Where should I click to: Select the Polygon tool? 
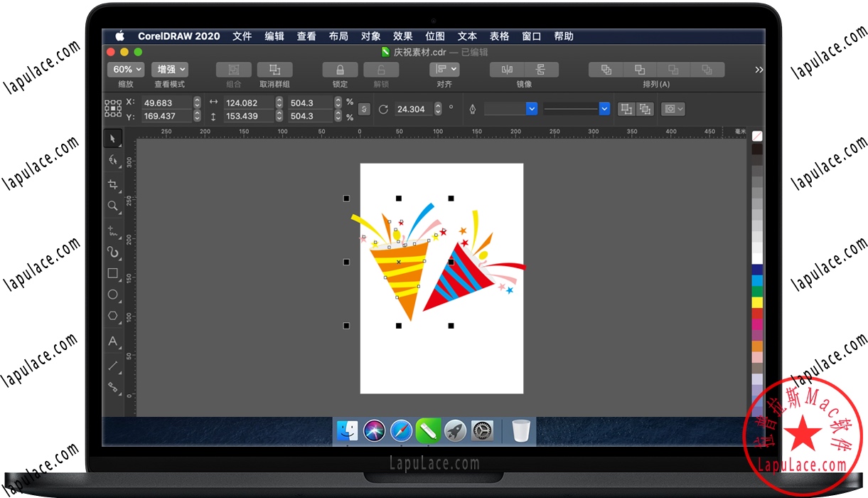tap(113, 316)
